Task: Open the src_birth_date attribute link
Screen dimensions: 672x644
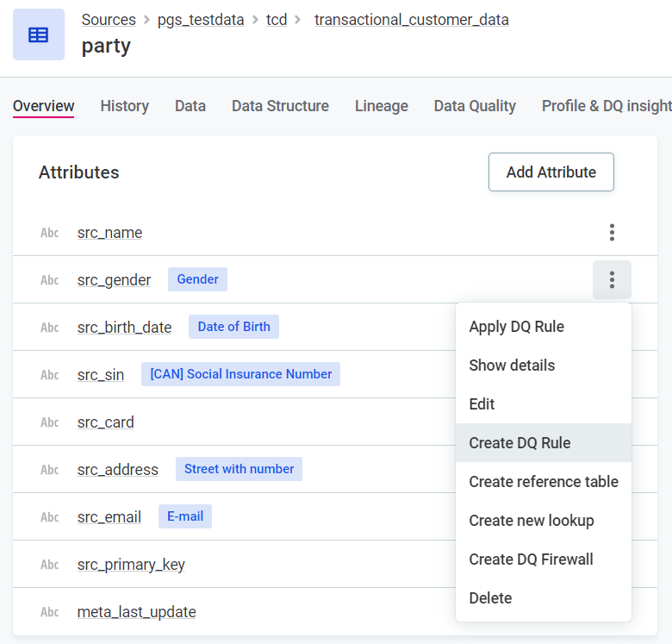Action: coord(124,328)
